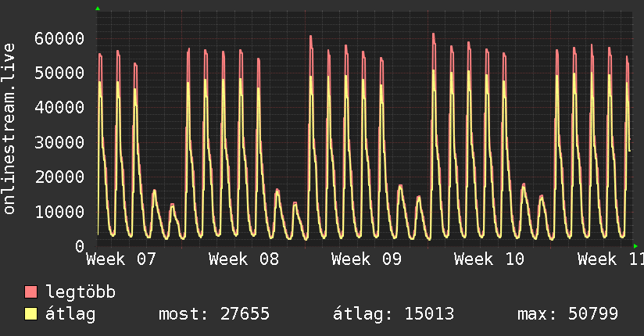This screenshot has width=644, height=336.
Task: Click the 0 y-axis label
Action: [80, 246]
